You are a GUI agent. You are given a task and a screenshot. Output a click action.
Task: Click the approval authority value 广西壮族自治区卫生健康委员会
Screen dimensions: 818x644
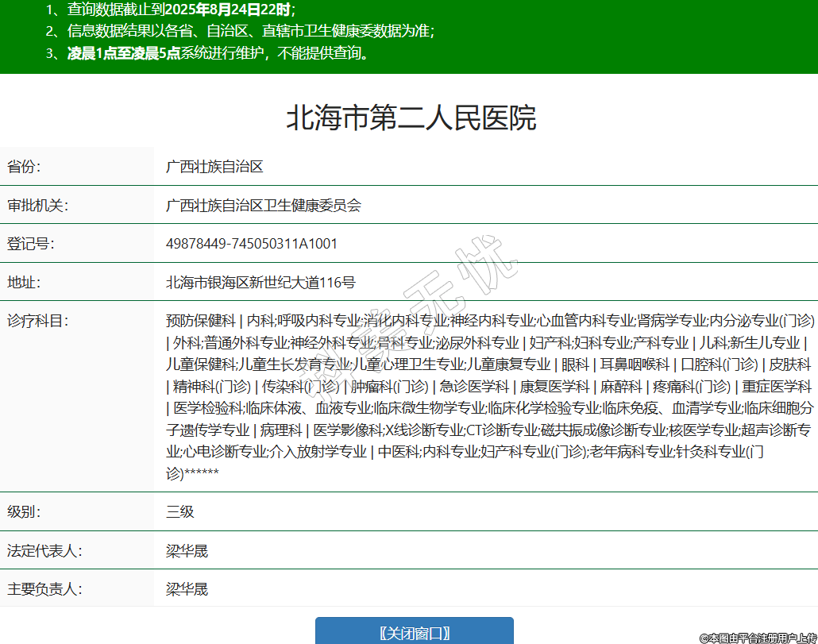pos(263,206)
